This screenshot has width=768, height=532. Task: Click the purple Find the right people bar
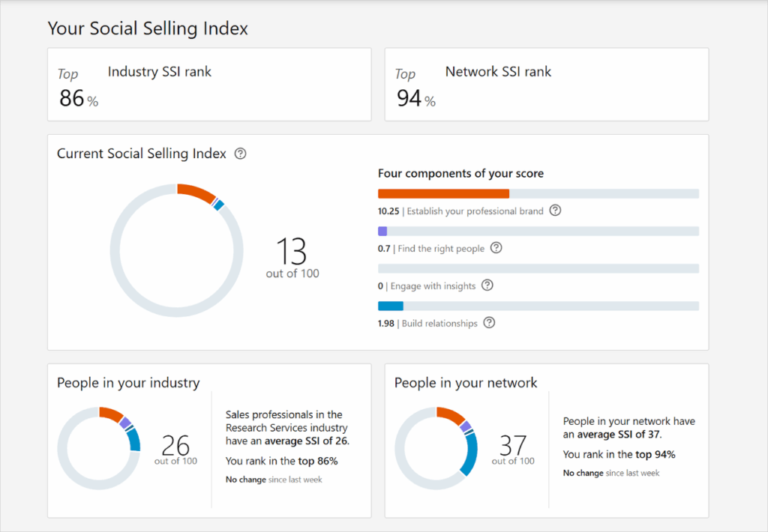coord(382,232)
